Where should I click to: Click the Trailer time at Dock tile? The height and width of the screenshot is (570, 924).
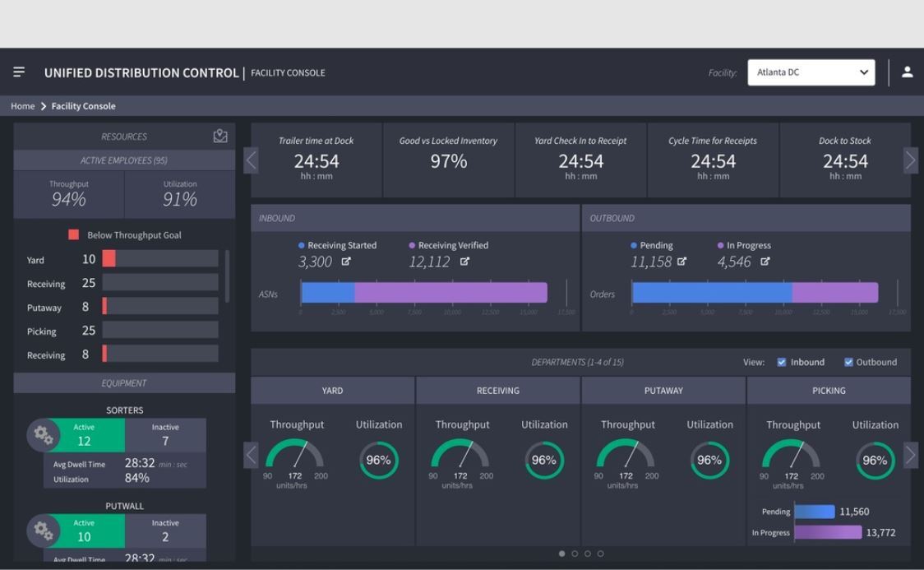pyautogui.click(x=316, y=160)
